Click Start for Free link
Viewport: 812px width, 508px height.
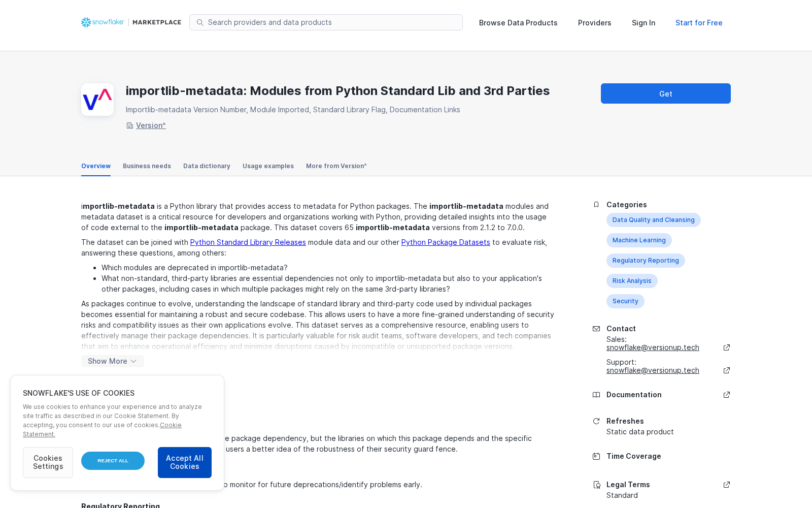pyautogui.click(x=699, y=23)
